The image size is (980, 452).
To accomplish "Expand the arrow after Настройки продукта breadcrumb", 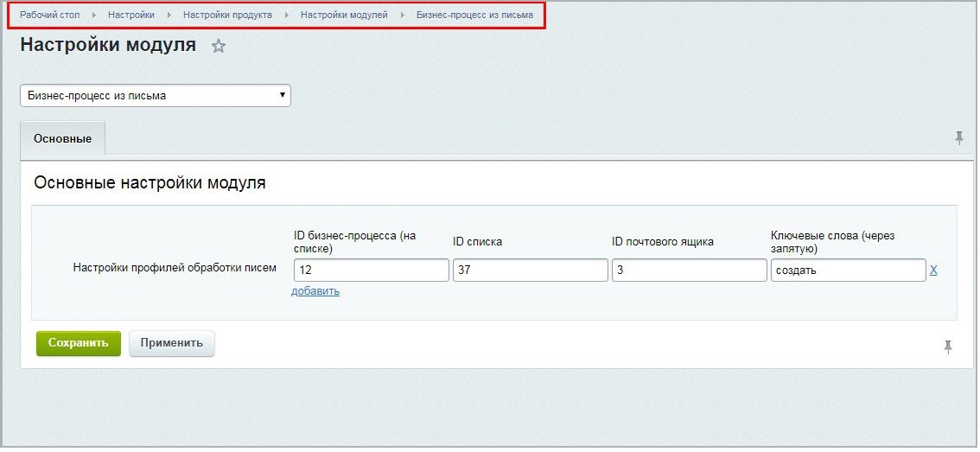I will (x=287, y=16).
